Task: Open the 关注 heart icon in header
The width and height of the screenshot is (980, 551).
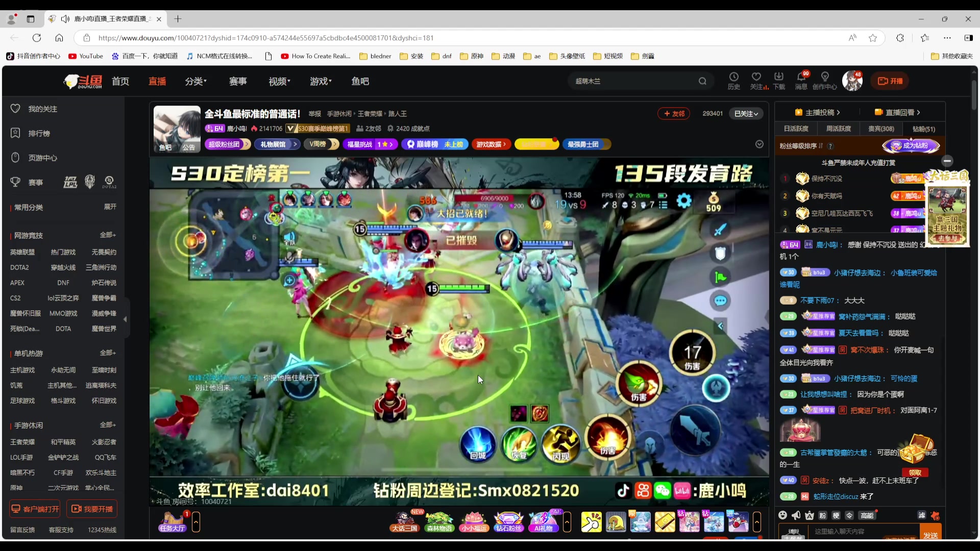Action: click(756, 81)
